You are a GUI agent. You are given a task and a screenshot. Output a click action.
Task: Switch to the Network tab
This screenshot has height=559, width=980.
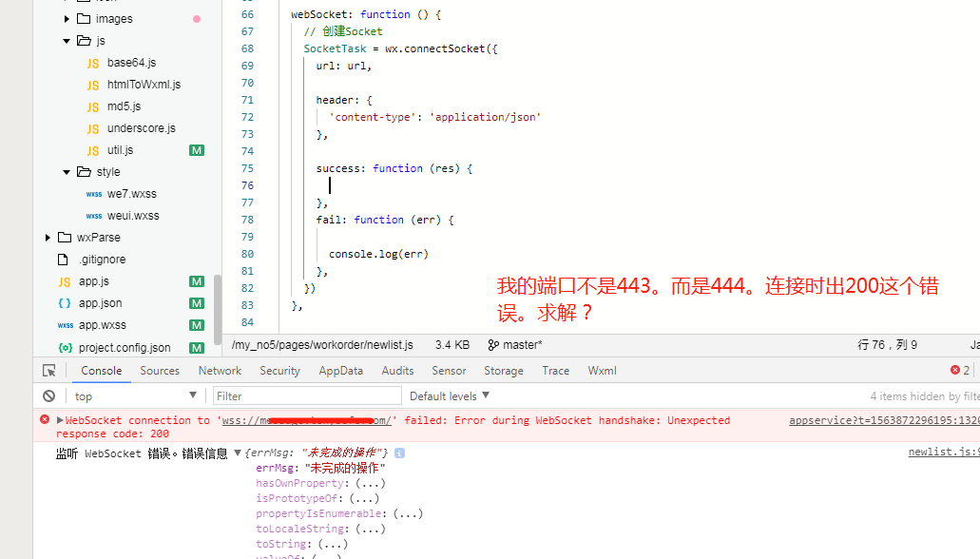(x=220, y=371)
